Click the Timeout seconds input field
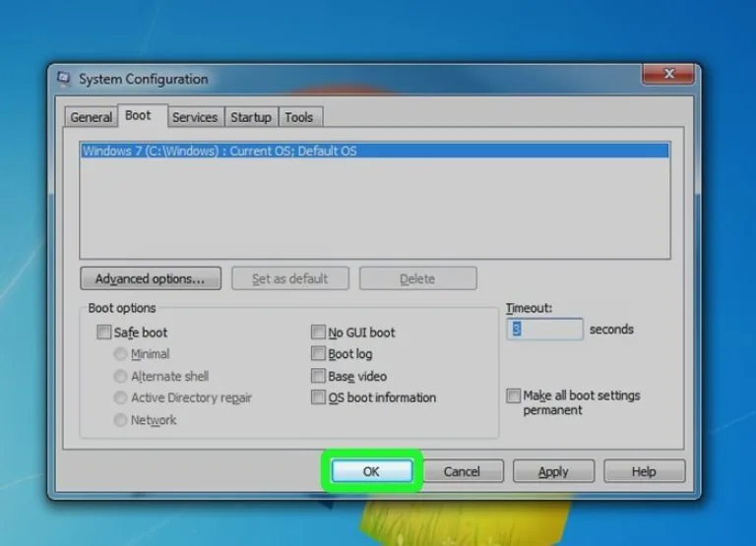756x546 pixels. point(544,330)
